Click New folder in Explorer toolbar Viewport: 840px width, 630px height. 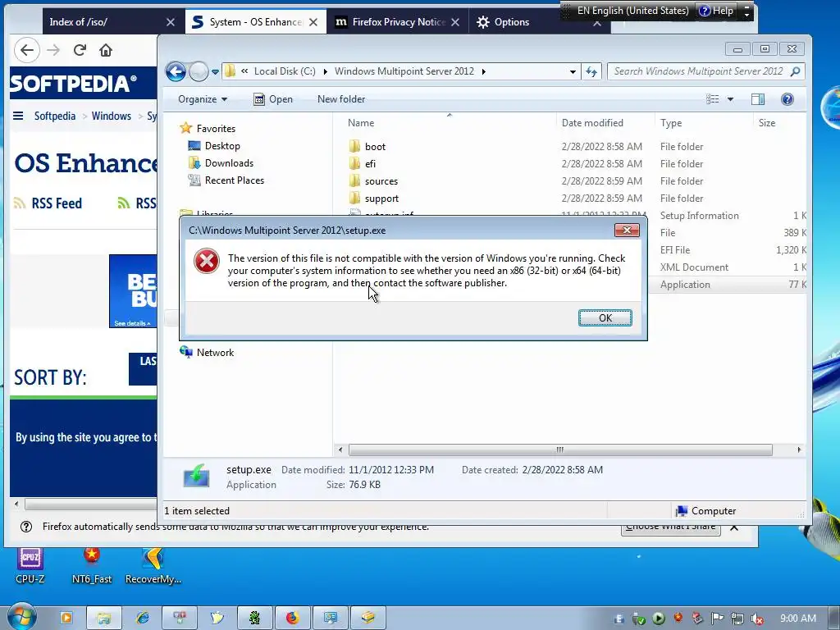[341, 99]
